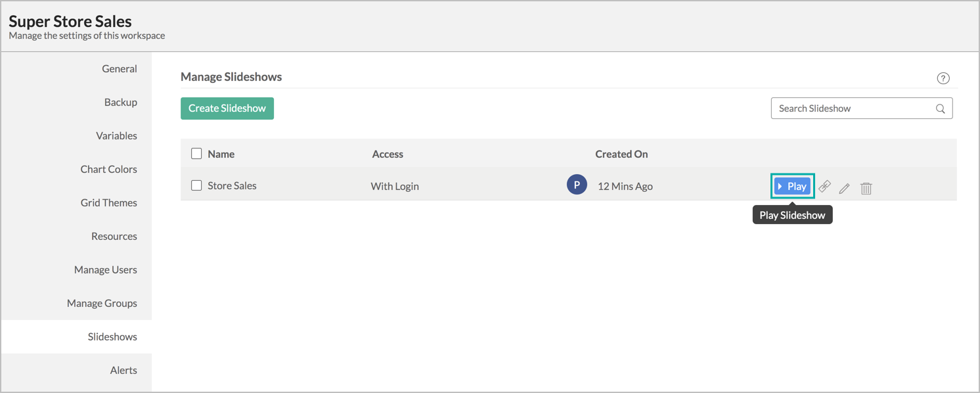Play the Store Sales slideshow
The width and height of the screenshot is (980, 393).
pos(792,187)
